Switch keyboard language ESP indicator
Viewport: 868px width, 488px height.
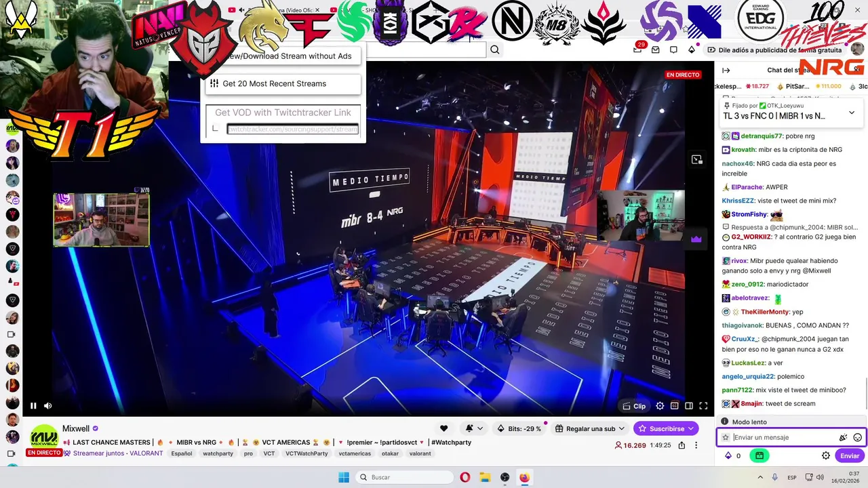tap(792, 477)
